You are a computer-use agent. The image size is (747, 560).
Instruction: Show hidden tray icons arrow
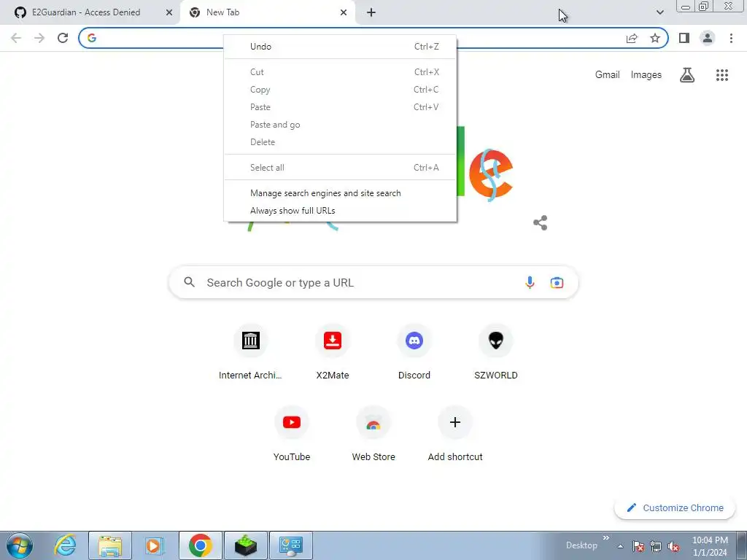tap(620, 546)
